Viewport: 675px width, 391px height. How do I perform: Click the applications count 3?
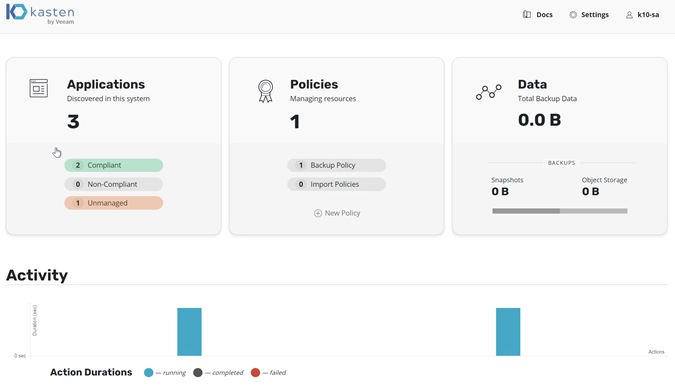coord(73,121)
